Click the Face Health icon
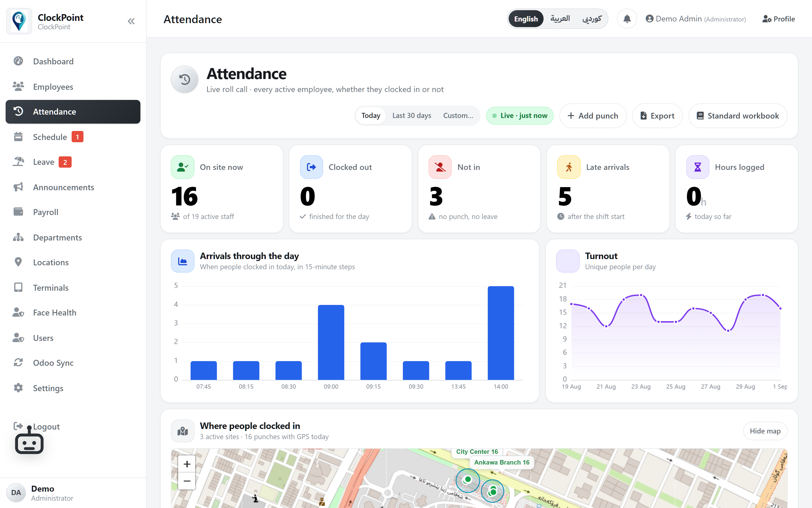Screen dimensions: 812x508 pyautogui.click(x=18, y=312)
